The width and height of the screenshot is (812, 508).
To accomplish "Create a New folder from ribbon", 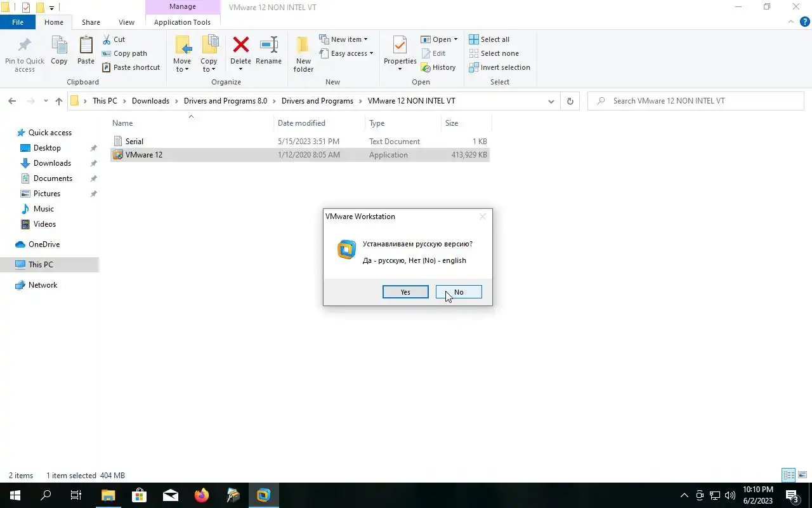I will coord(303,54).
